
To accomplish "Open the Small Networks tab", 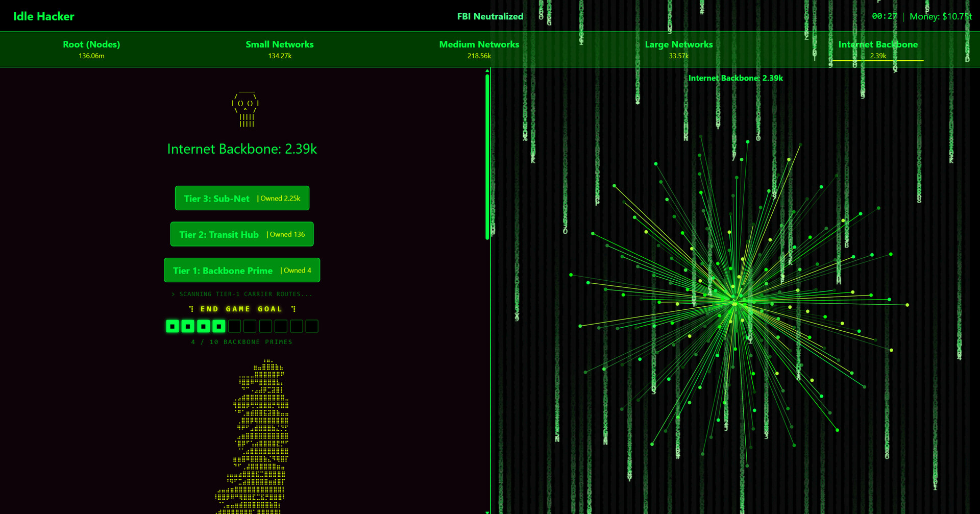I will click(x=280, y=49).
